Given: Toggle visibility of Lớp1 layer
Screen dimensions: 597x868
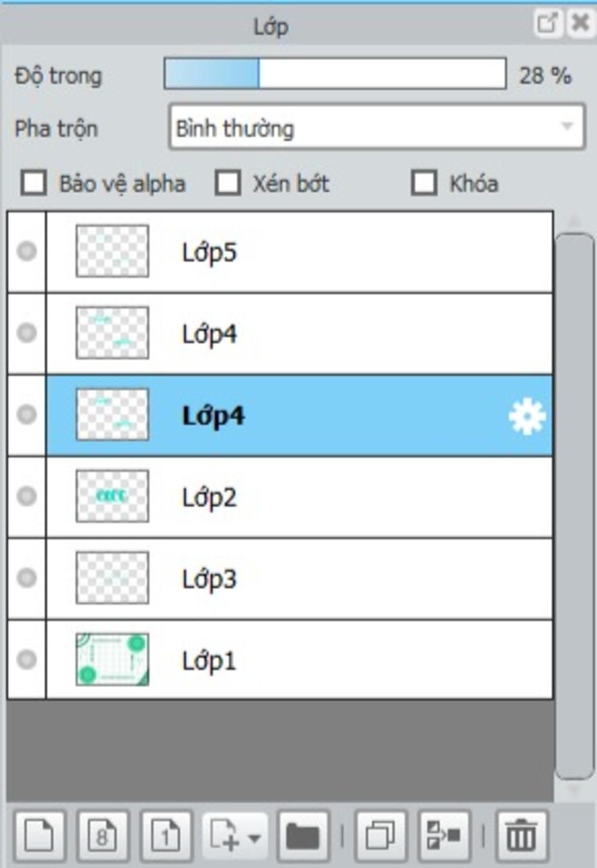Looking at the screenshot, I should point(26,659).
